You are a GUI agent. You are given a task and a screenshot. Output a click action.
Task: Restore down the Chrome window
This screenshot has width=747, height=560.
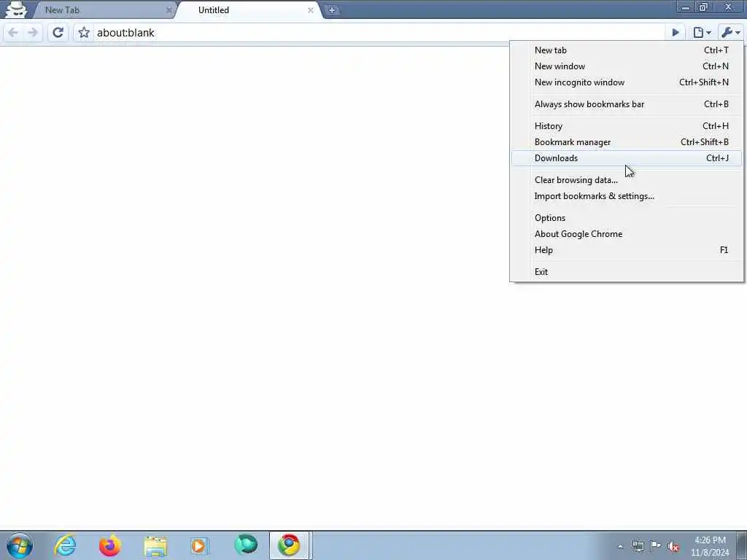pos(703,7)
